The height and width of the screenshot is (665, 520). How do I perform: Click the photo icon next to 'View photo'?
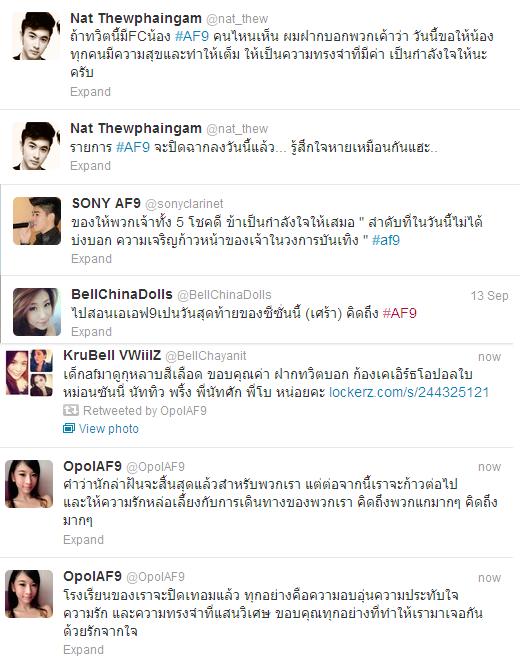69,428
